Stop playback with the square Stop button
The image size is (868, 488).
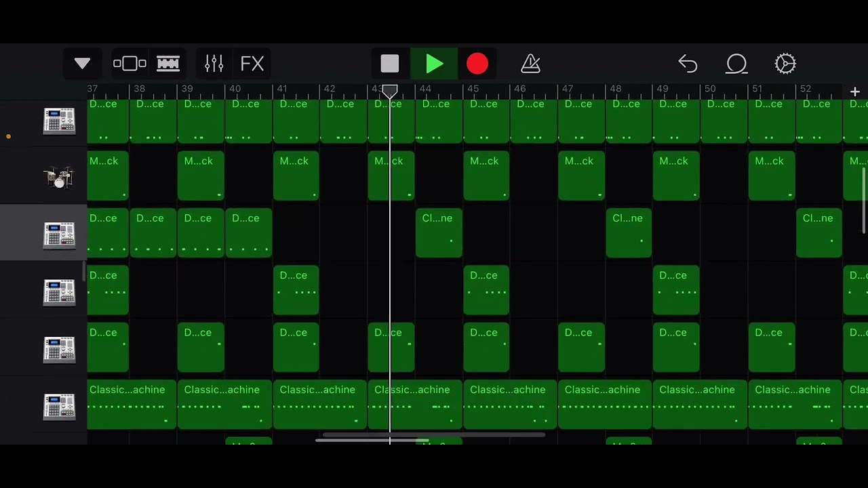pyautogui.click(x=390, y=64)
